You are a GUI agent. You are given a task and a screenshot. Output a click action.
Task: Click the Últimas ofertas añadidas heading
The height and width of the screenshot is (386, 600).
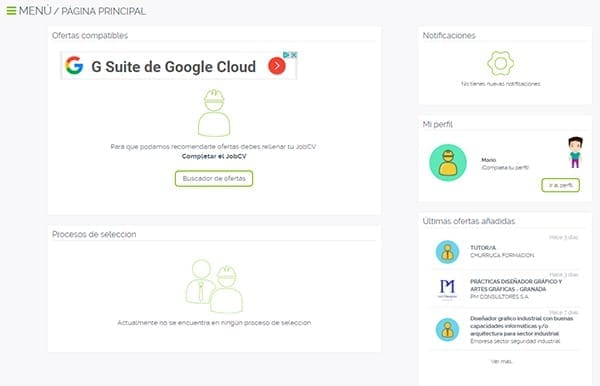(x=469, y=221)
